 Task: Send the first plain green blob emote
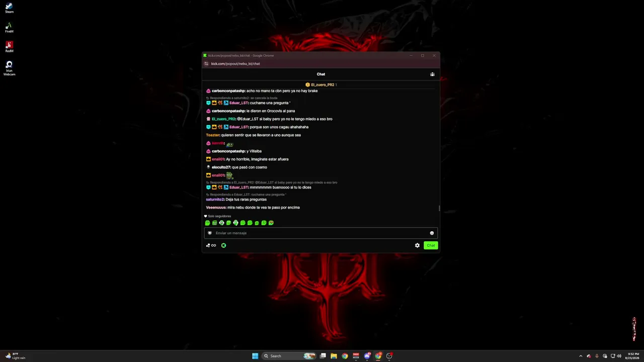point(207,223)
